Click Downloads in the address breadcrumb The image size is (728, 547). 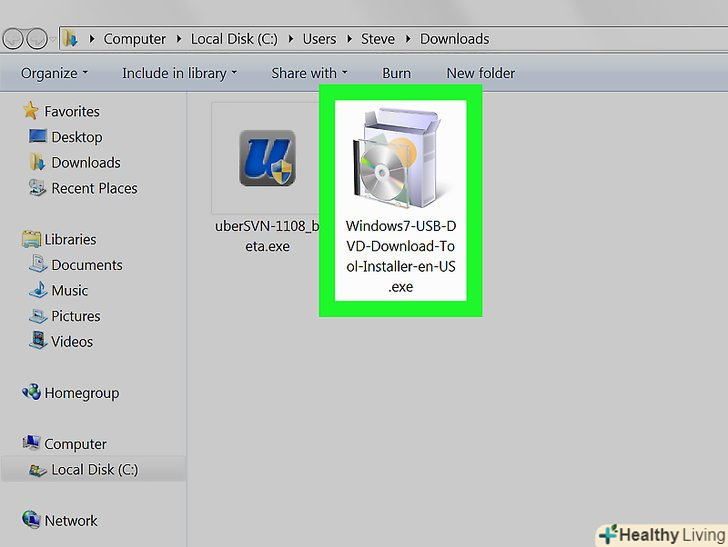point(455,39)
